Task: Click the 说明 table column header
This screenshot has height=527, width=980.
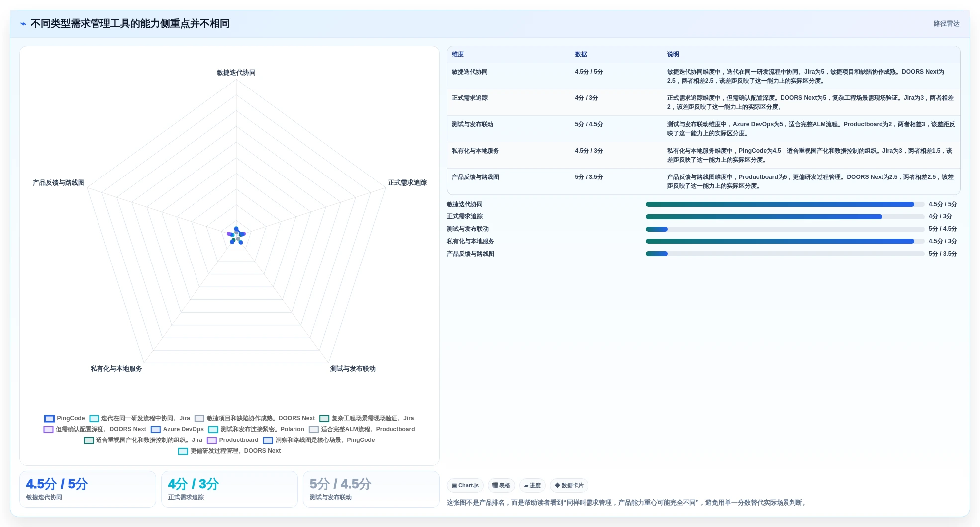Action: click(673, 55)
